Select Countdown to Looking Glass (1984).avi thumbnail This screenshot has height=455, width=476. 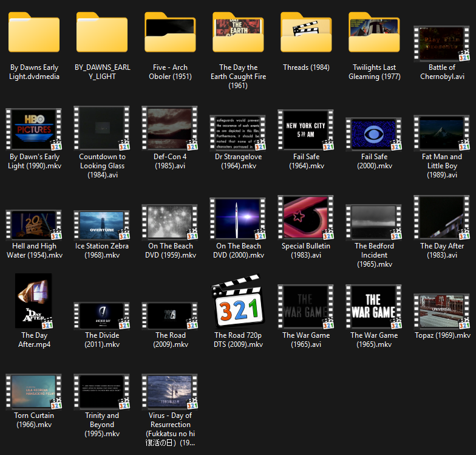[x=102, y=128]
